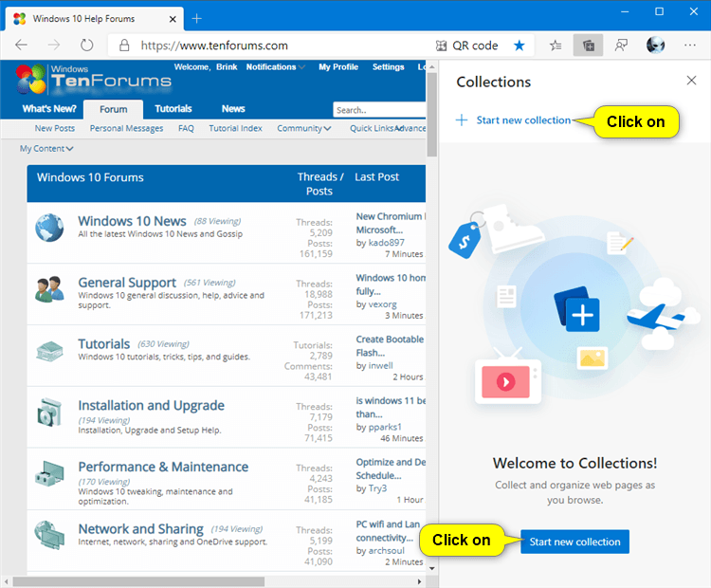Open New Posts submenu item
Viewport: 711px width, 588px height.
click(55, 128)
